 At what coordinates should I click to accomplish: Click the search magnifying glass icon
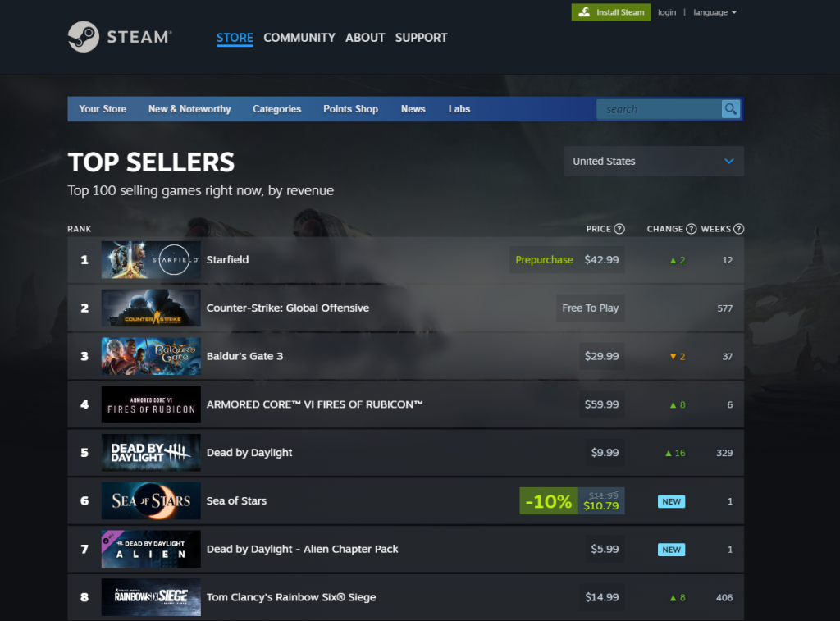pos(730,108)
